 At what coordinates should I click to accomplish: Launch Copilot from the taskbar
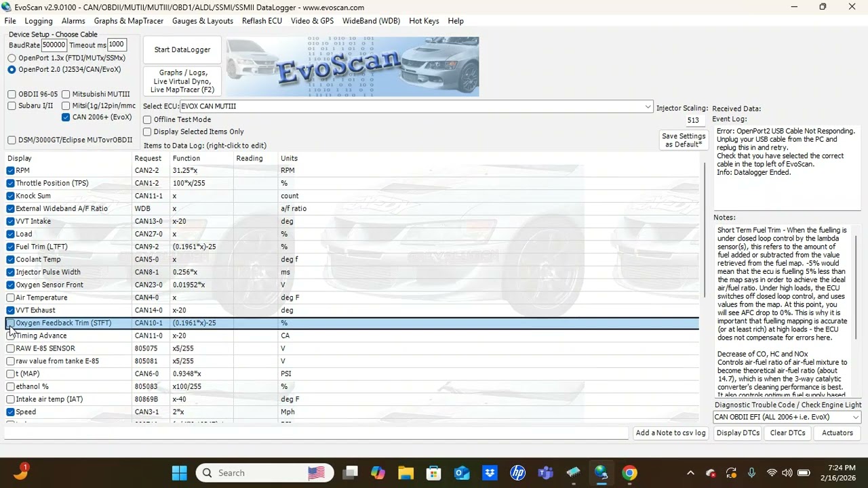(x=378, y=472)
